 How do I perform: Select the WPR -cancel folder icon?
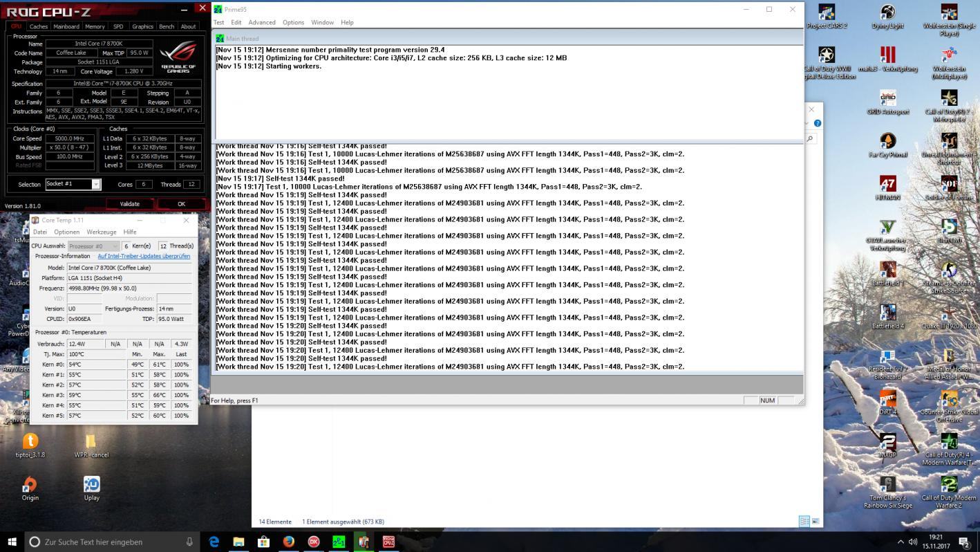coord(91,445)
